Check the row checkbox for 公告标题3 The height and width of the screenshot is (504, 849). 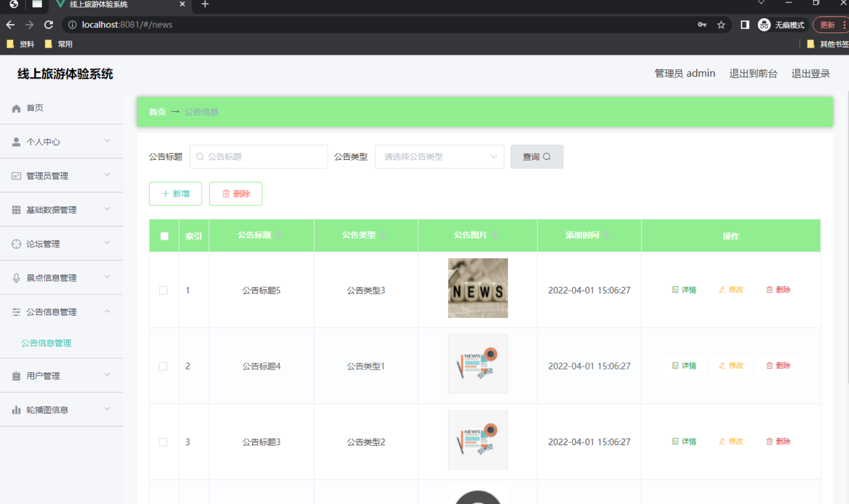[x=163, y=442]
